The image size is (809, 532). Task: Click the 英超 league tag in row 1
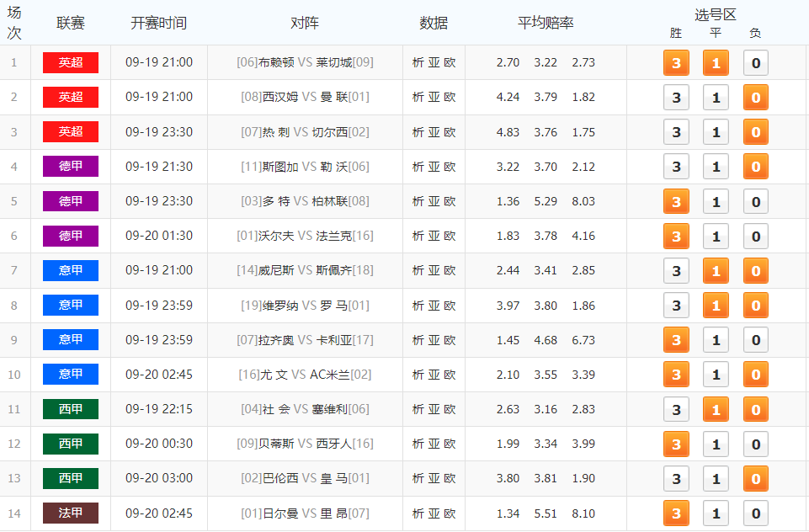(x=71, y=62)
